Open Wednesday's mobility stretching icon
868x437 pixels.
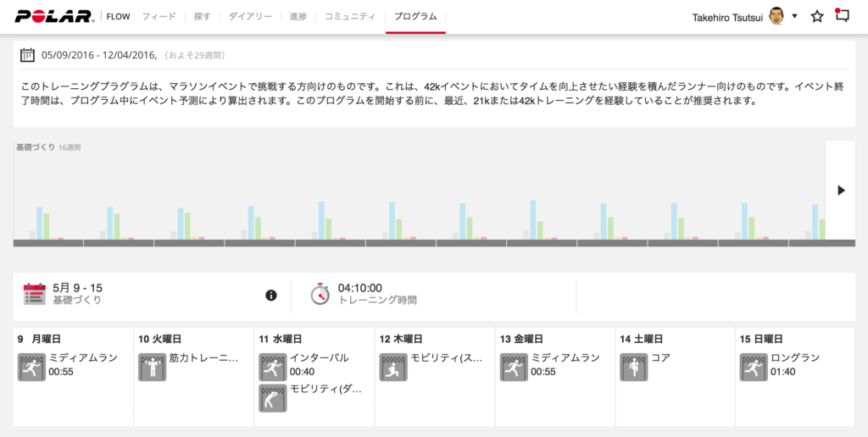272,398
